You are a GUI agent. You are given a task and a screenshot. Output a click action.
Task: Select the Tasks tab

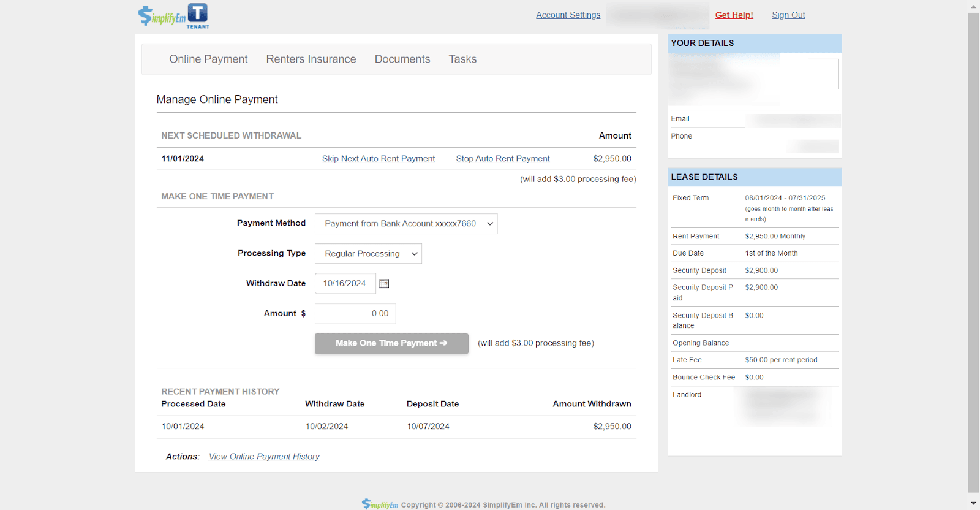point(462,59)
